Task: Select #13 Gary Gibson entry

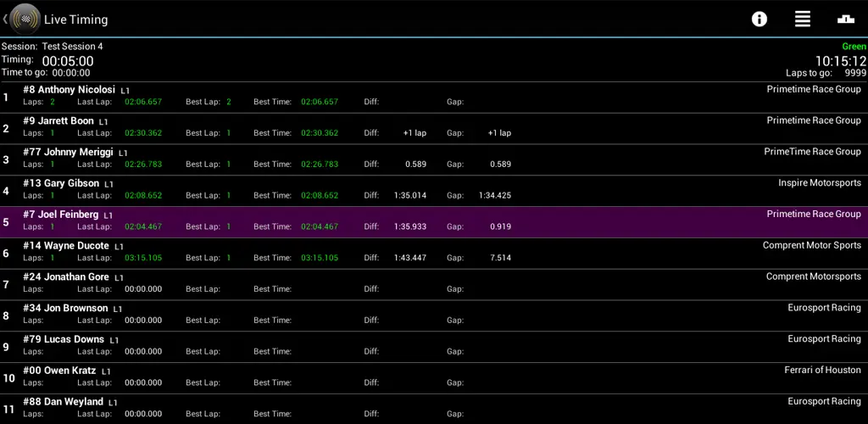Action: pyautogui.click(x=434, y=191)
